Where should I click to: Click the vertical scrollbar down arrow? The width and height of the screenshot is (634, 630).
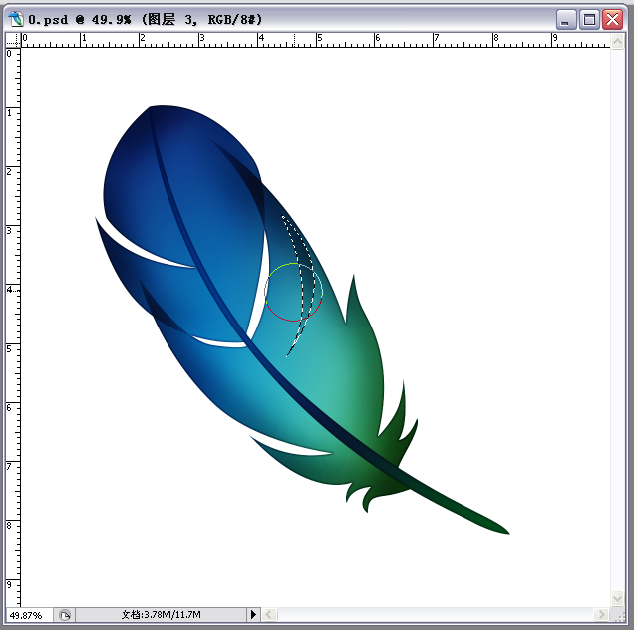[x=617, y=598]
